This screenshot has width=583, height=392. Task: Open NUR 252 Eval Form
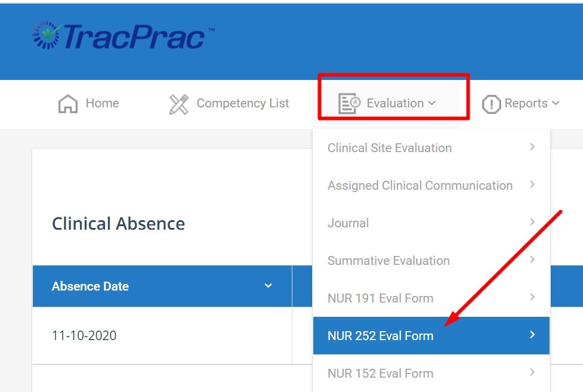[x=380, y=336]
